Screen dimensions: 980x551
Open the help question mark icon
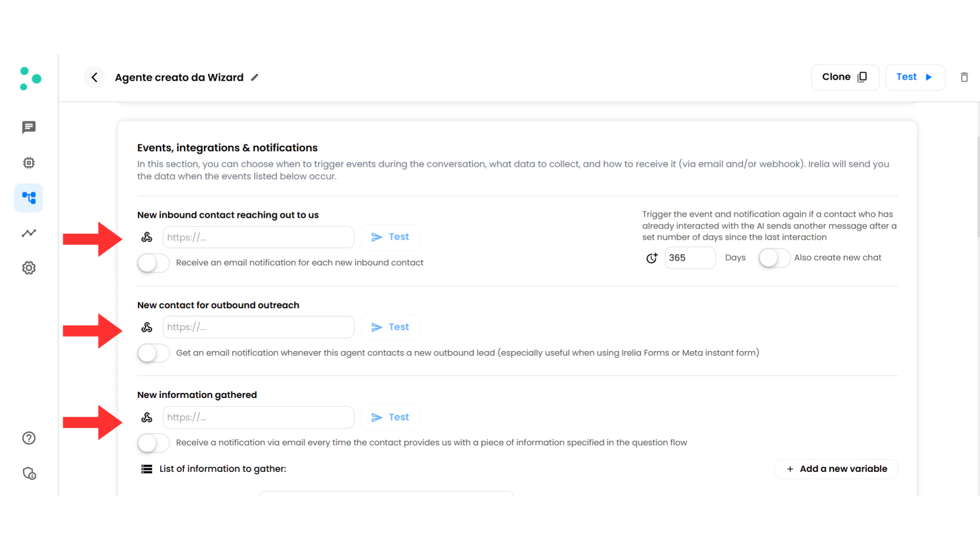(x=29, y=438)
